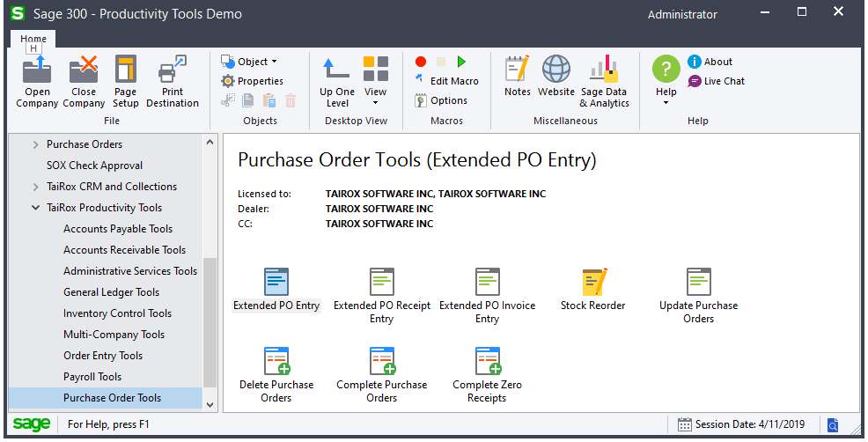868x442 pixels.
Task: Click status bar document search icon
Action: point(833,424)
